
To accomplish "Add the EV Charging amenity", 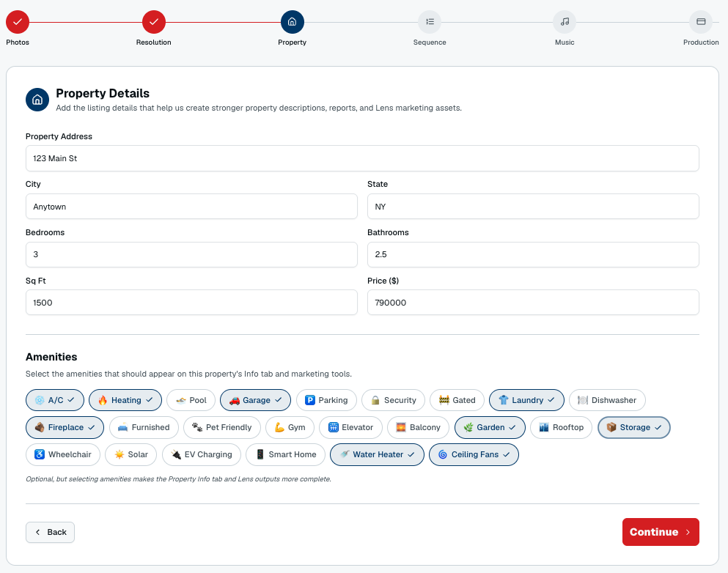I will tap(202, 454).
